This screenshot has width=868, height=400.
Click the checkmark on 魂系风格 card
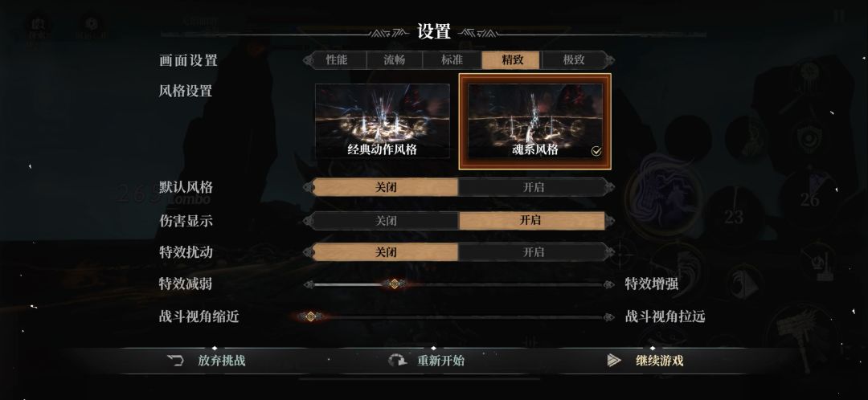pos(596,151)
